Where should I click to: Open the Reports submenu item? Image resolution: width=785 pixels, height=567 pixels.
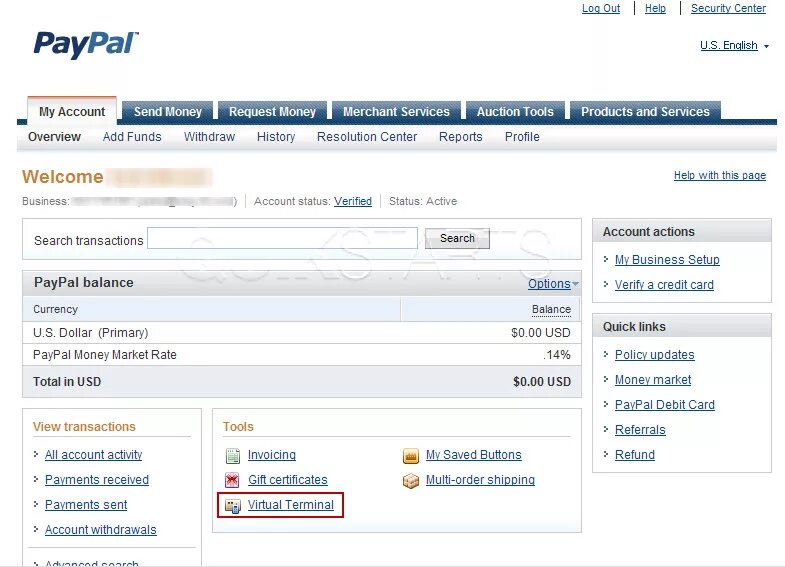[461, 137]
